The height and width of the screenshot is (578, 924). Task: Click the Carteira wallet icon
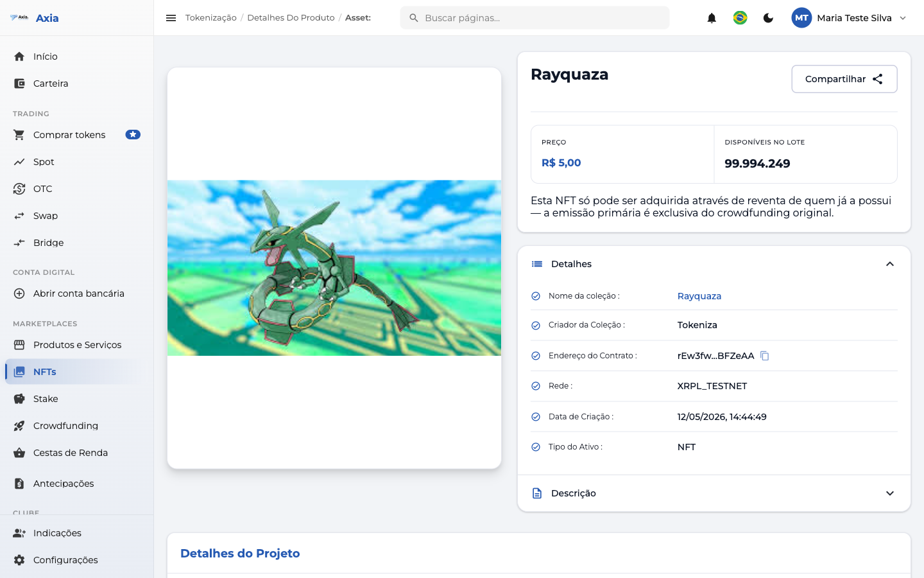click(x=19, y=83)
